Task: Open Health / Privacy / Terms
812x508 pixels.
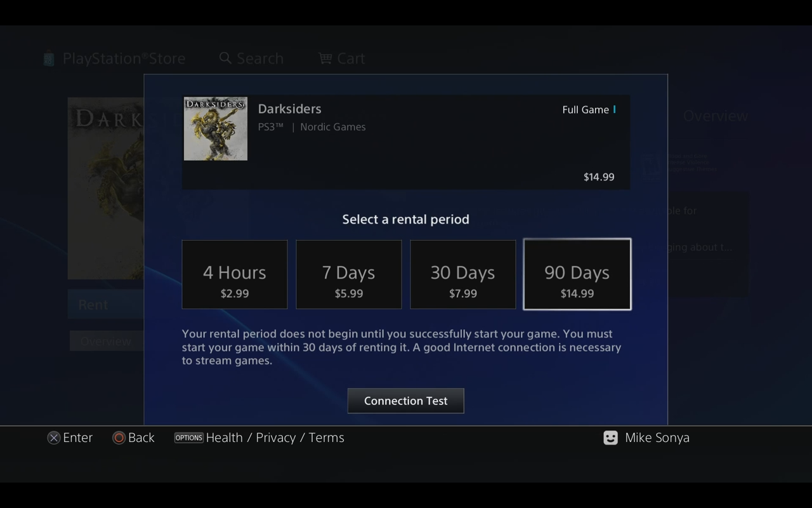Action: click(x=275, y=438)
